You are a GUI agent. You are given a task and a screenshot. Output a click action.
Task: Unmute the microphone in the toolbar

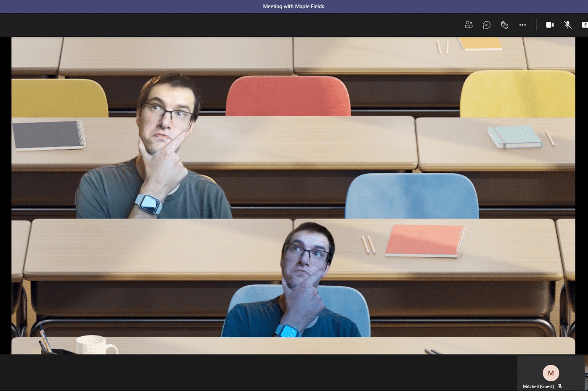click(568, 25)
